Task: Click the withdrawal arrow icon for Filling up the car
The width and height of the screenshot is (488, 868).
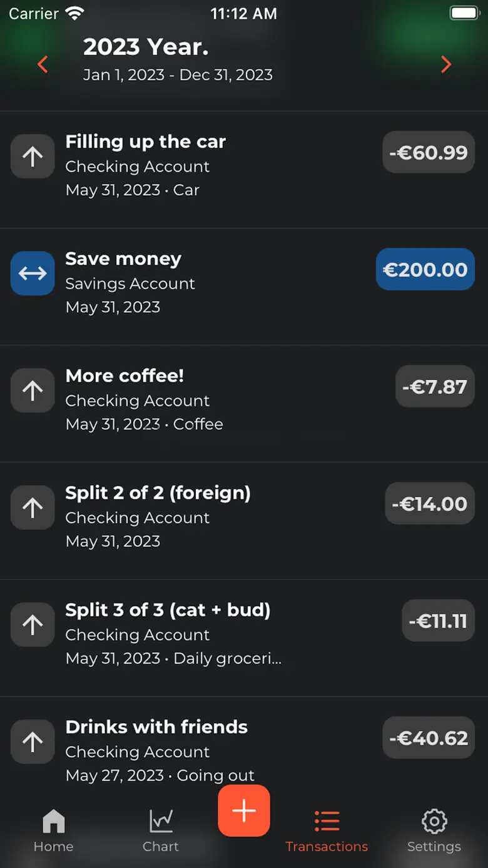Action: point(33,156)
